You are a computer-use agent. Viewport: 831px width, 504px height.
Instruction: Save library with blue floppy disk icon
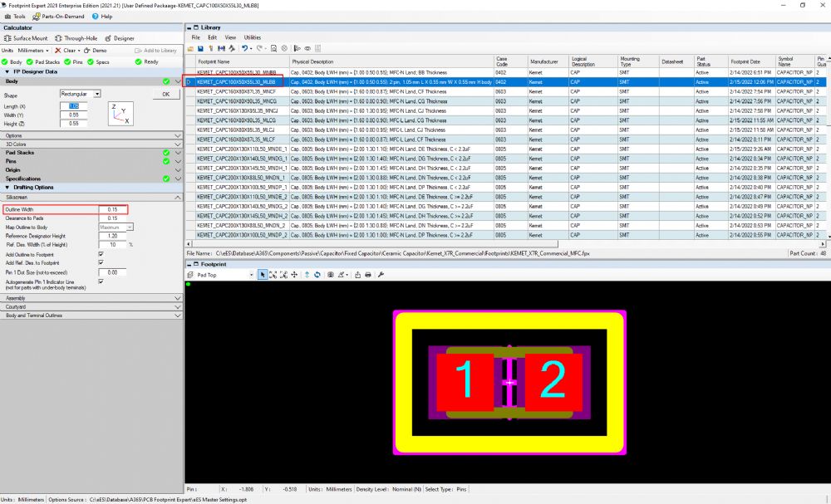(200, 48)
